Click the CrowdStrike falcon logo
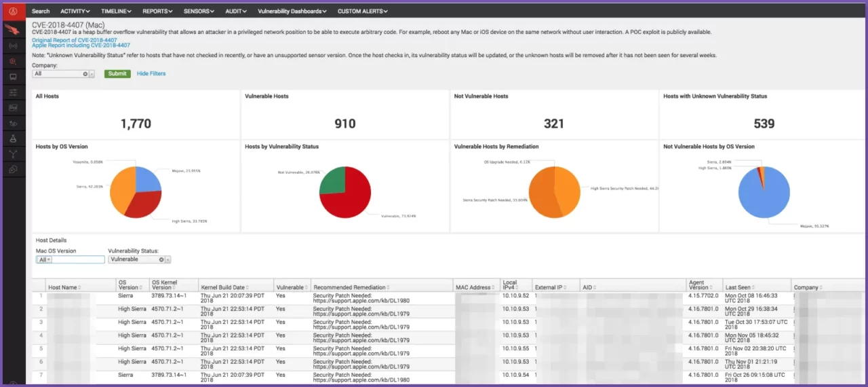Screen dimensions: 868x387 (x=13, y=29)
